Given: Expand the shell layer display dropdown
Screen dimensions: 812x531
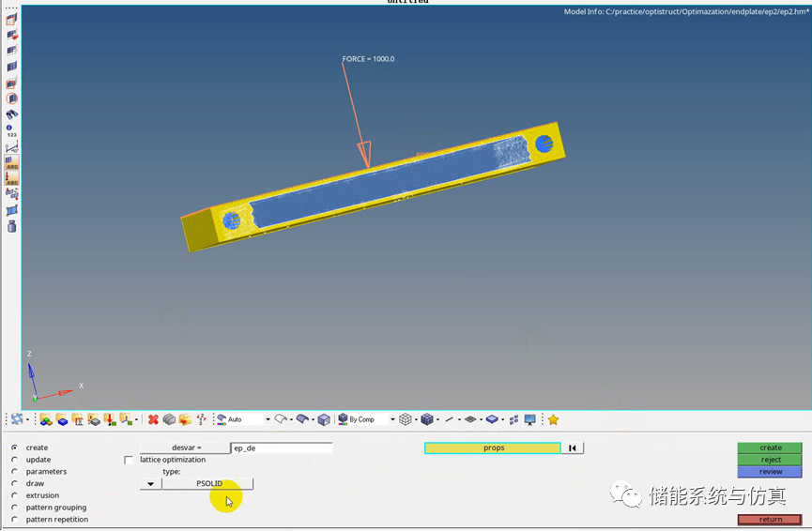Looking at the screenshot, I should tap(481, 419).
